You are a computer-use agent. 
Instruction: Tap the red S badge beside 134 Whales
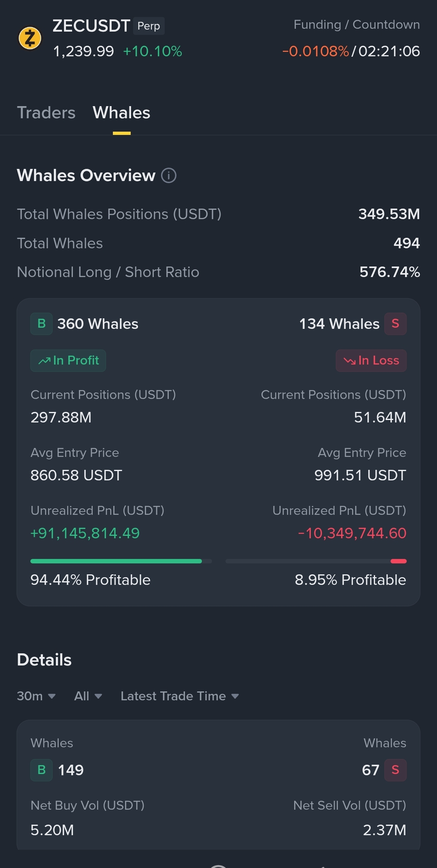pyautogui.click(x=395, y=324)
